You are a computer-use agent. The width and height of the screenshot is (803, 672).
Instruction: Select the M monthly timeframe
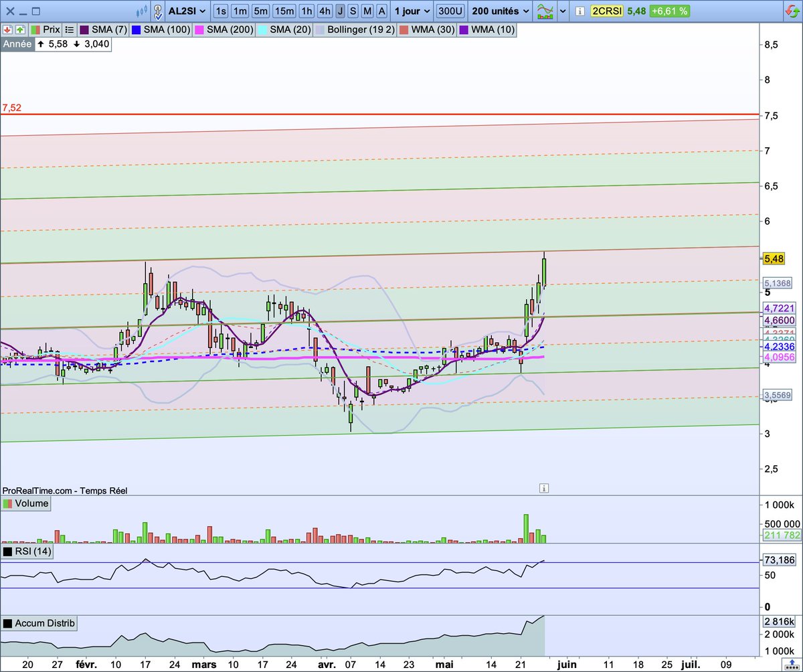tap(367, 11)
